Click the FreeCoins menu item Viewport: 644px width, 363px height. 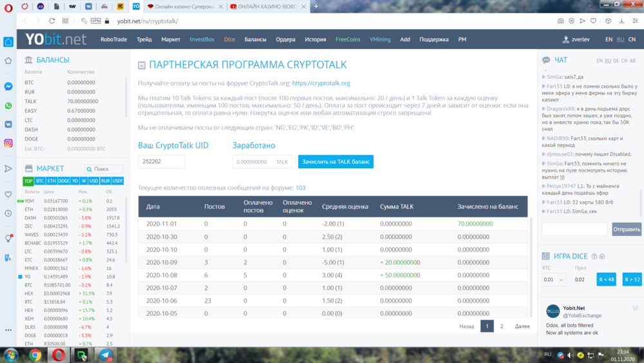(x=348, y=39)
